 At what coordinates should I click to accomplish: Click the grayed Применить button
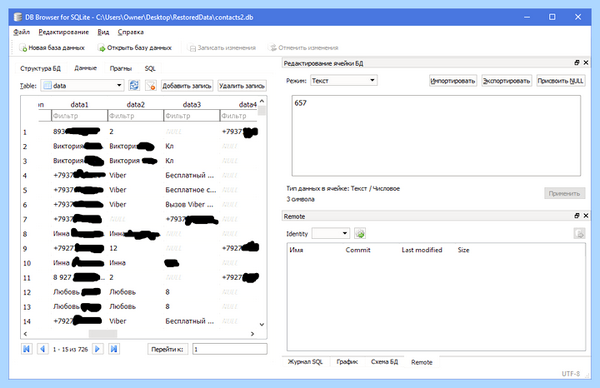[x=564, y=193]
